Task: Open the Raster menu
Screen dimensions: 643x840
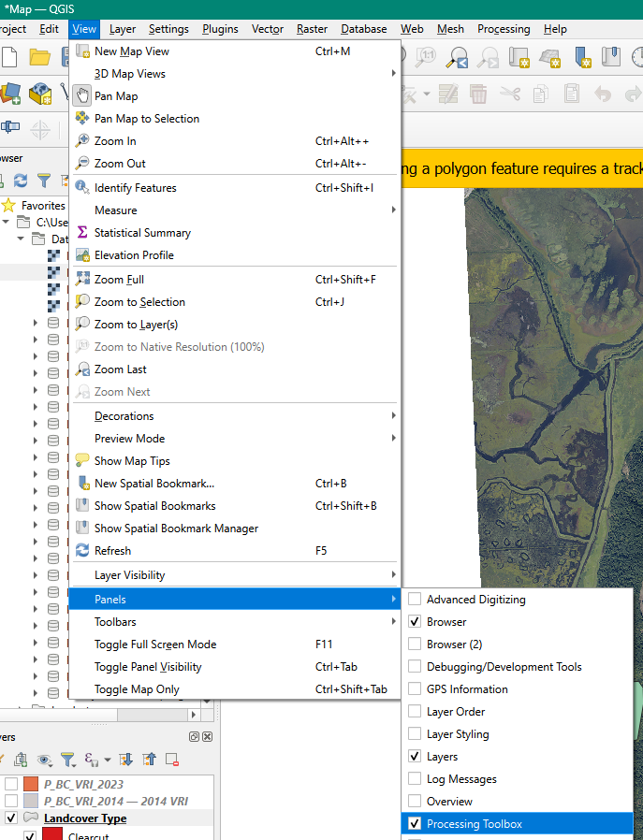Action: (312, 29)
